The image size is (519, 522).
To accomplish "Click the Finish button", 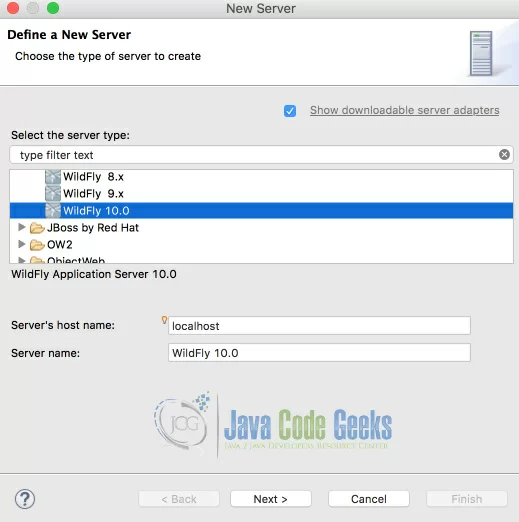I will point(467,499).
